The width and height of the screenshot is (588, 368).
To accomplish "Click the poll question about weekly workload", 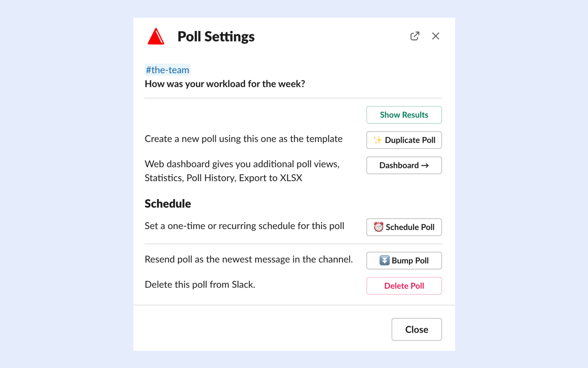I will 225,84.
